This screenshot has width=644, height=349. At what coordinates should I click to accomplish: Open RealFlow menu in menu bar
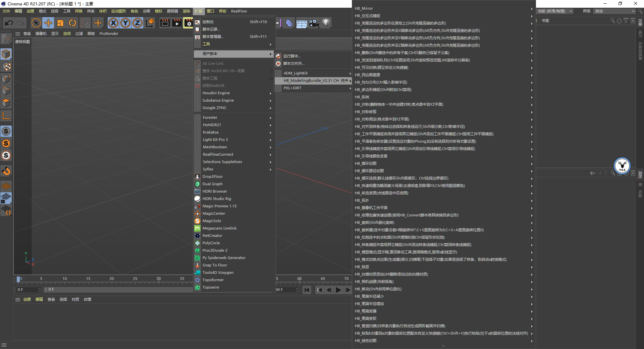pos(239,11)
